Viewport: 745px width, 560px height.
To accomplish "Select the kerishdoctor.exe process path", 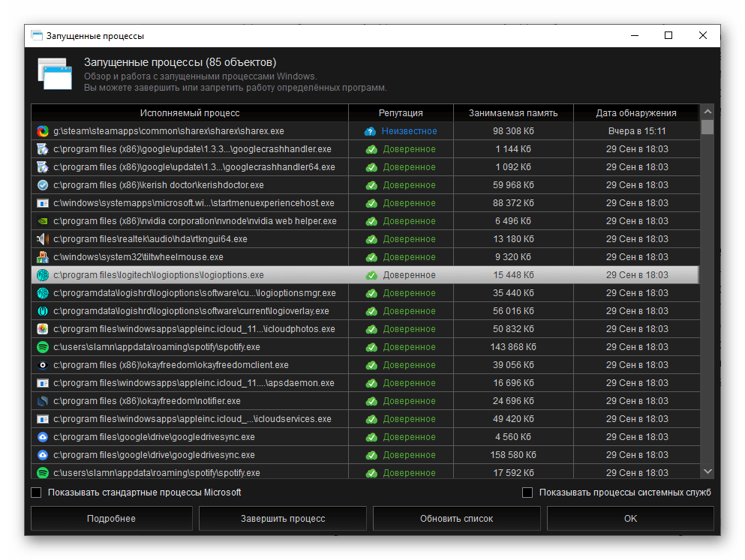I will click(x=158, y=185).
